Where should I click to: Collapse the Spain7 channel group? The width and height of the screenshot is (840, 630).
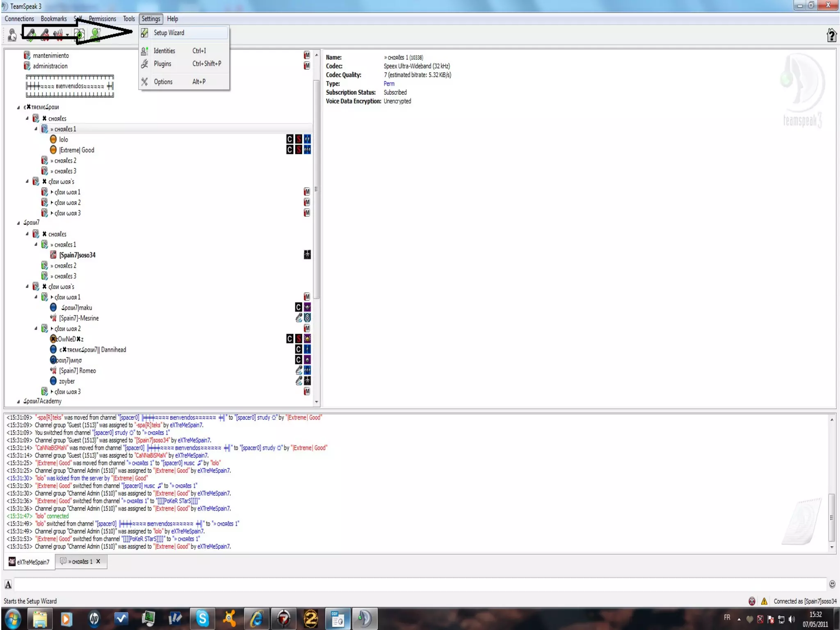pyautogui.click(x=18, y=223)
